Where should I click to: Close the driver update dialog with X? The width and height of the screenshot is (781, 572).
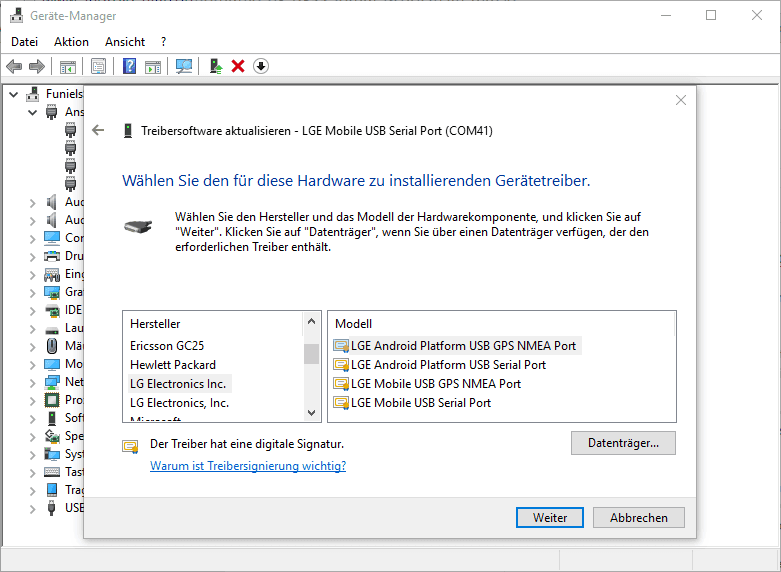tap(681, 100)
